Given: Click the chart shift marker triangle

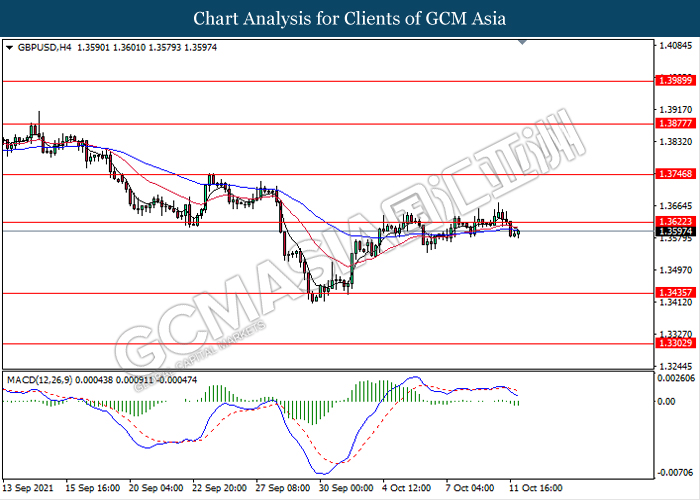Looking at the screenshot, I should click(522, 42).
